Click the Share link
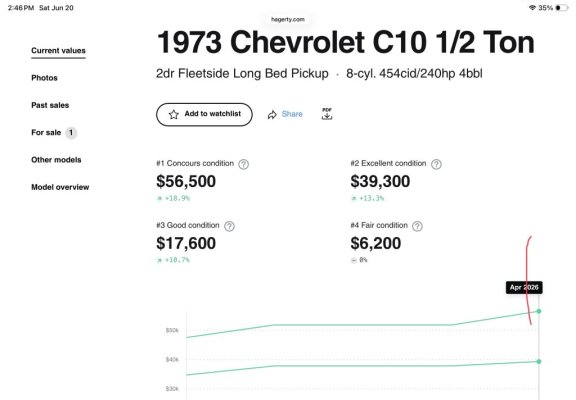This screenshot has height=400, width=576. [292, 114]
